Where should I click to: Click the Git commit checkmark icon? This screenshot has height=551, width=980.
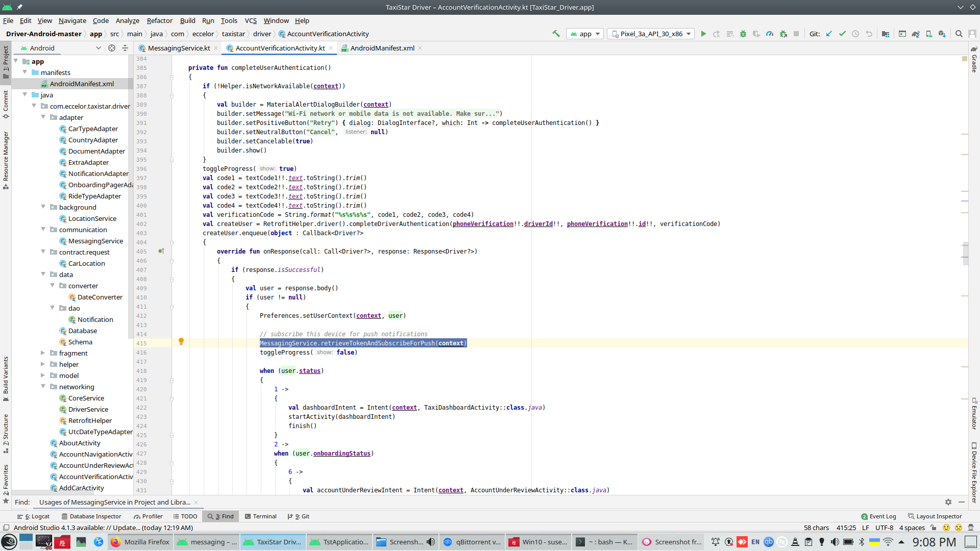[842, 34]
